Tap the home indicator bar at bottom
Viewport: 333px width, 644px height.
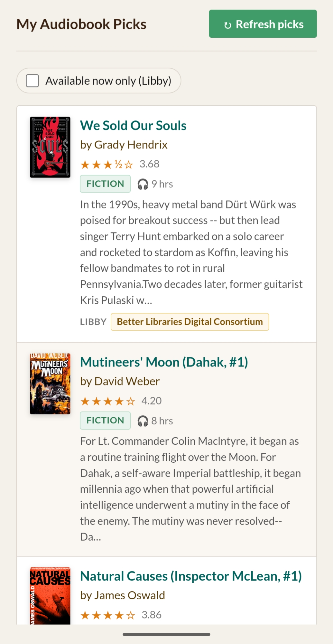[x=166, y=634]
